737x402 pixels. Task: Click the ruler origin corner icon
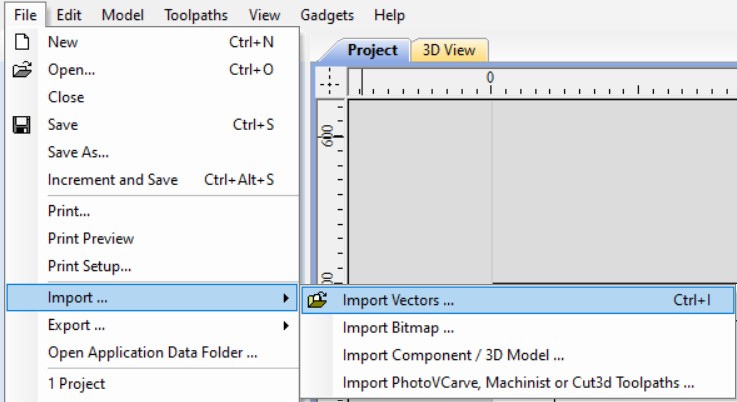pyautogui.click(x=328, y=83)
